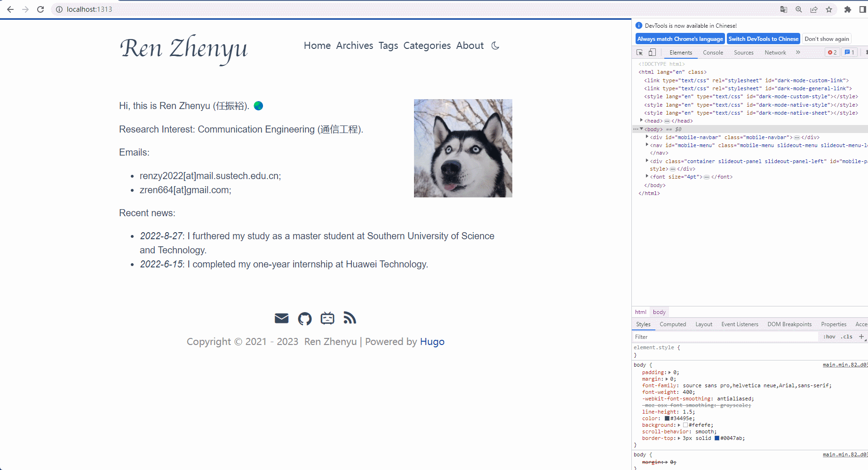Viewport: 868px width, 470px height.
Task: Open the Event Listeners tab
Action: click(x=740, y=324)
